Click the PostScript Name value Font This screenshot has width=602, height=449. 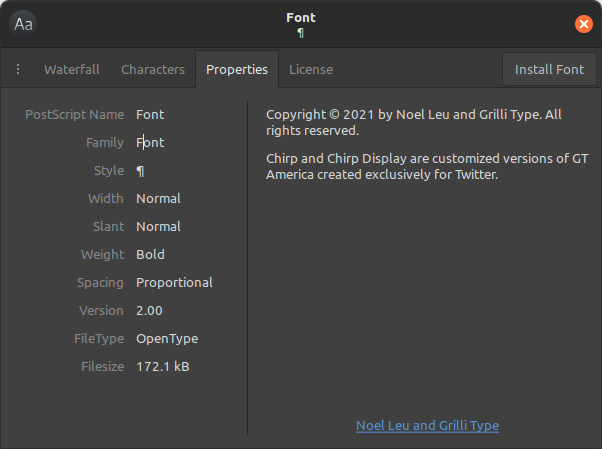[x=150, y=114]
